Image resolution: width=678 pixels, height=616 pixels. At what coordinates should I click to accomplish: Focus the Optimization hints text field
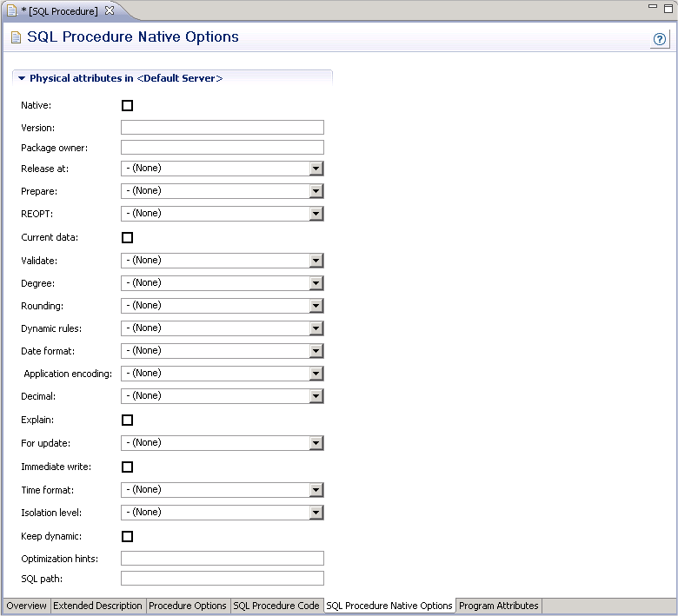222,559
